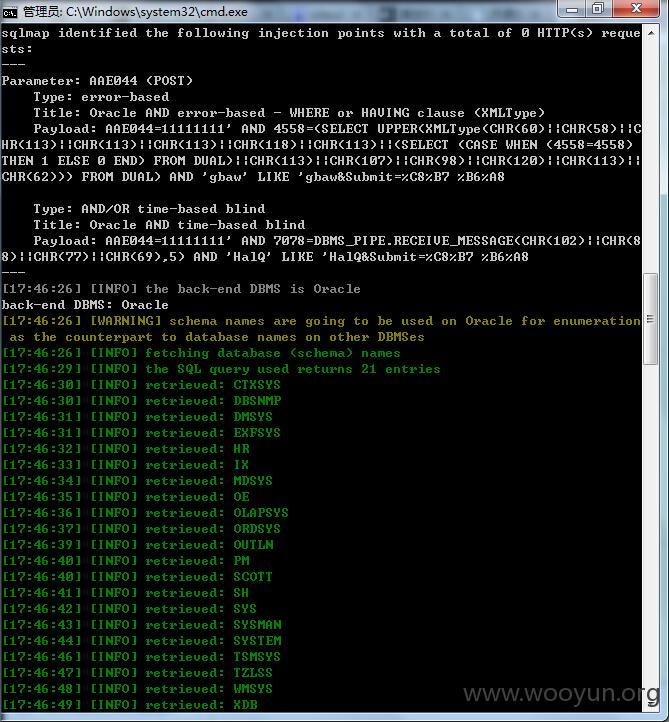Open the cmd.exe system menu icon

[x=9, y=12]
